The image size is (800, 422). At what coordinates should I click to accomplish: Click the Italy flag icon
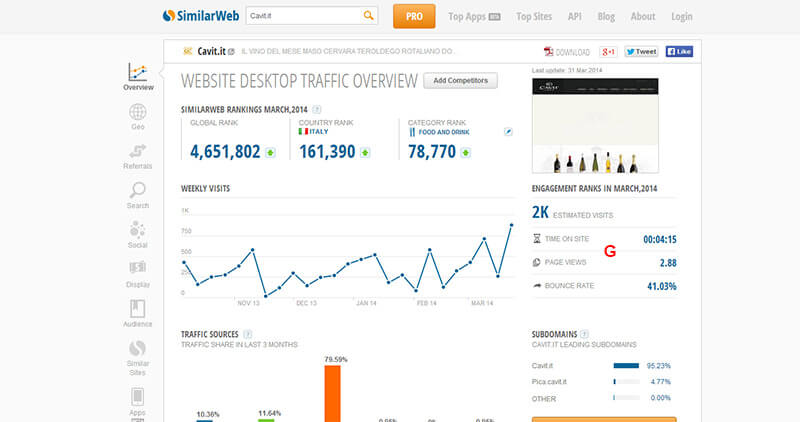tap(303, 132)
